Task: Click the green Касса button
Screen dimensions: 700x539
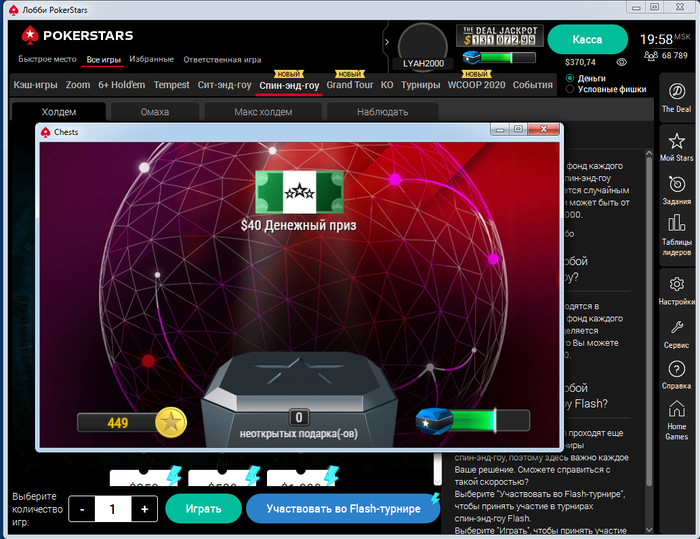Action: 587,39
